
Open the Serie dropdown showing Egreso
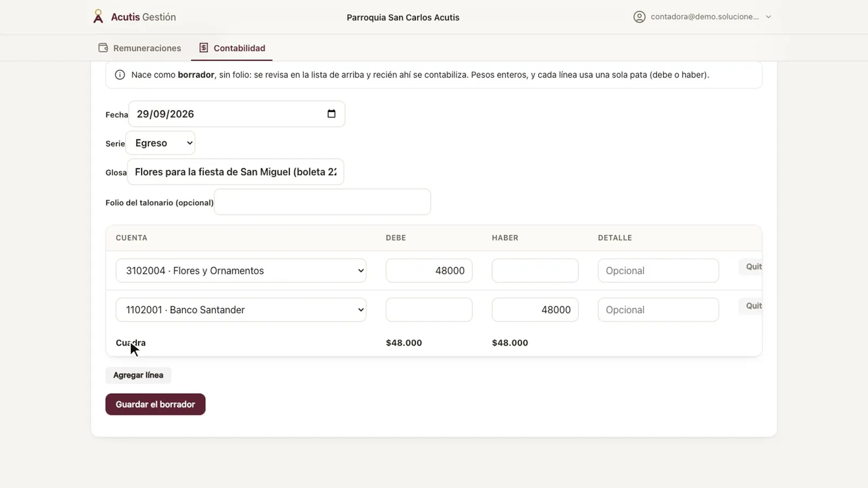(x=161, y=143)
